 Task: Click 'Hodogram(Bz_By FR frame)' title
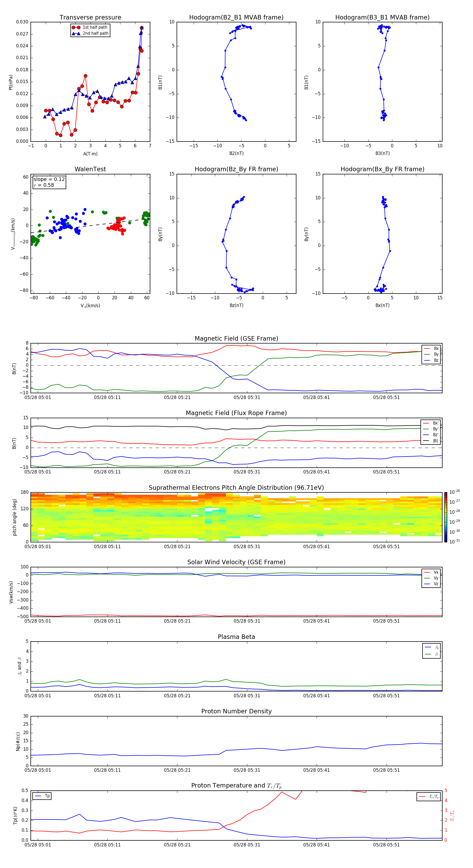(x=236, y=169)
